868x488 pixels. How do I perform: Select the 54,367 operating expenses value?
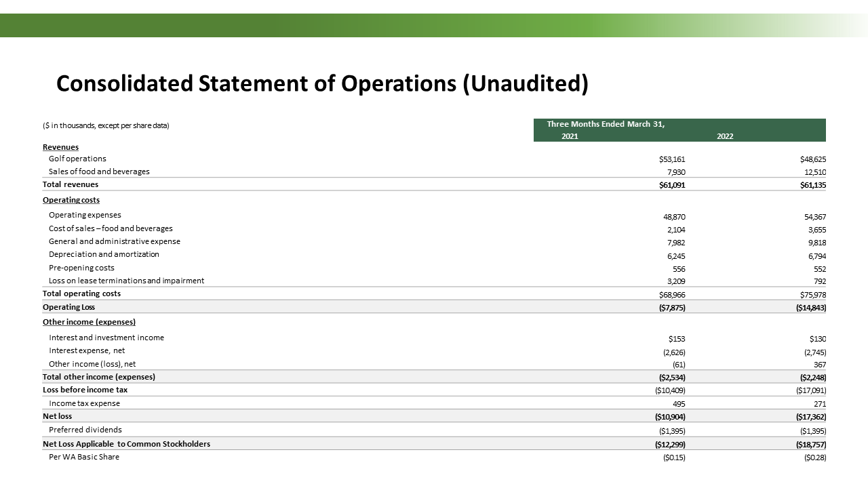[x=814, y=217]
